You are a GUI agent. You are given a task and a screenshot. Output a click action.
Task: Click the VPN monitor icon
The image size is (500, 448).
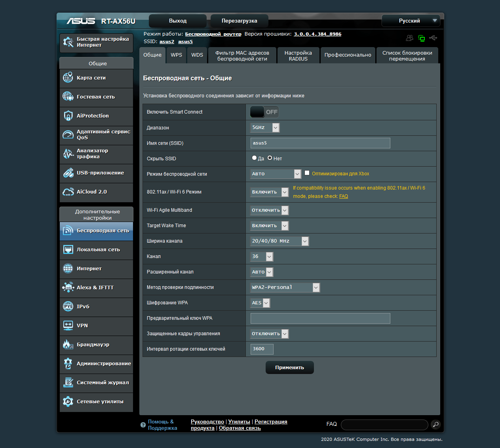click(68, 325)
